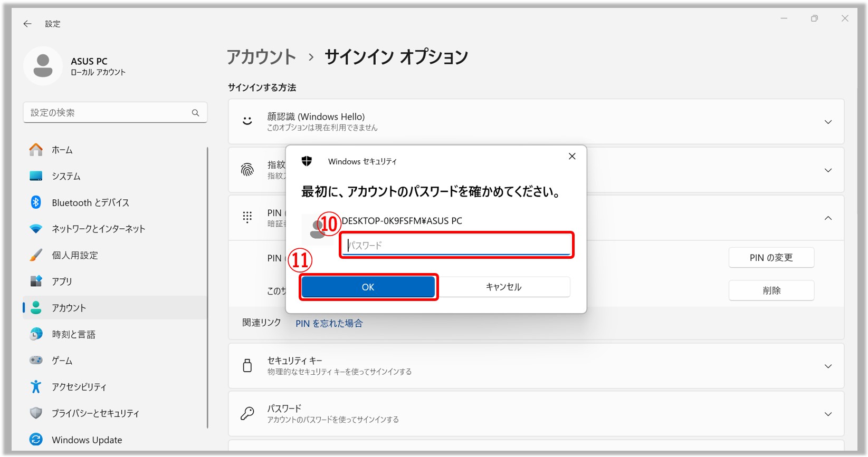Viewport: 868px width, 457px height.
Task: Expand the fingerprint recognition section
Action: [x=828, y=170]
